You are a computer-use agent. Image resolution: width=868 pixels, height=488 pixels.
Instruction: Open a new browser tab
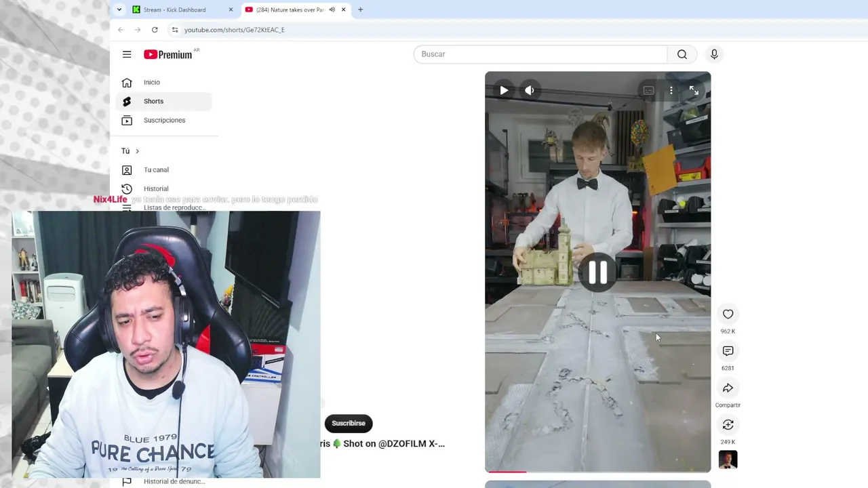(x=360, y=9)
